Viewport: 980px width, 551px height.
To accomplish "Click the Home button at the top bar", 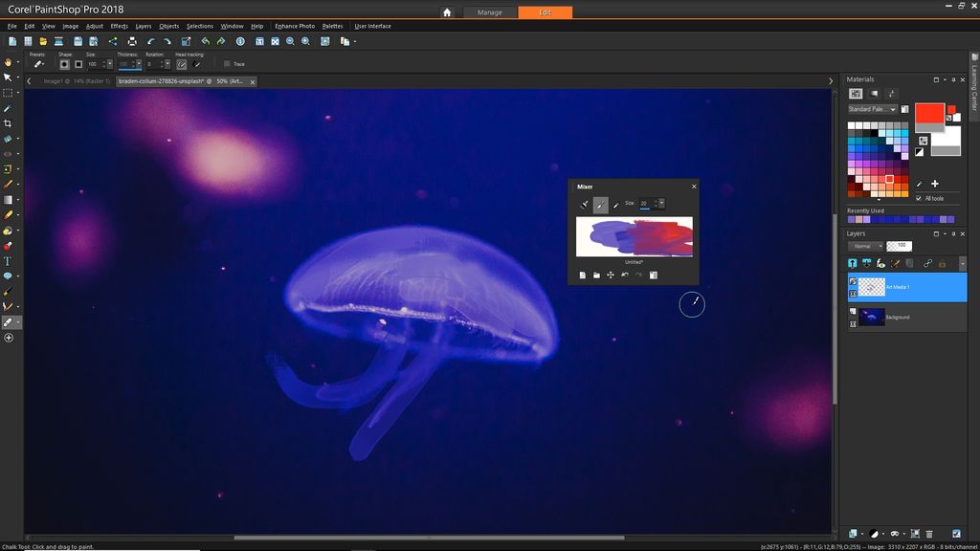I will tap(447, 12).
